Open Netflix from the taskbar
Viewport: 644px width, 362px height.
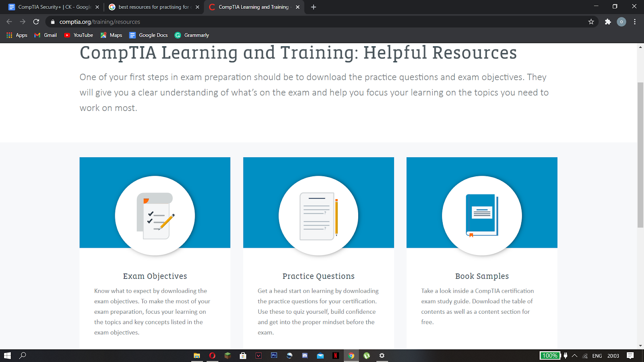pos(336,356)
